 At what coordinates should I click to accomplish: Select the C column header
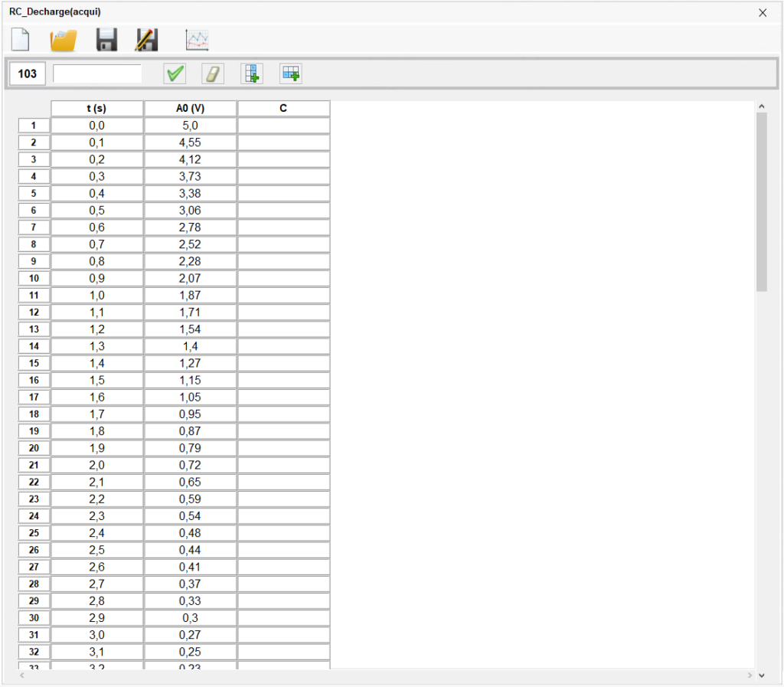point(283,109)
